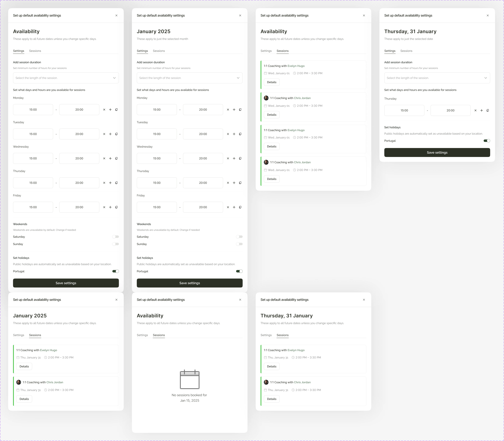504x441 pixels.
Task: Add a time slot in Thursday, 31 January settings
Action: click(x=482, y=110)
